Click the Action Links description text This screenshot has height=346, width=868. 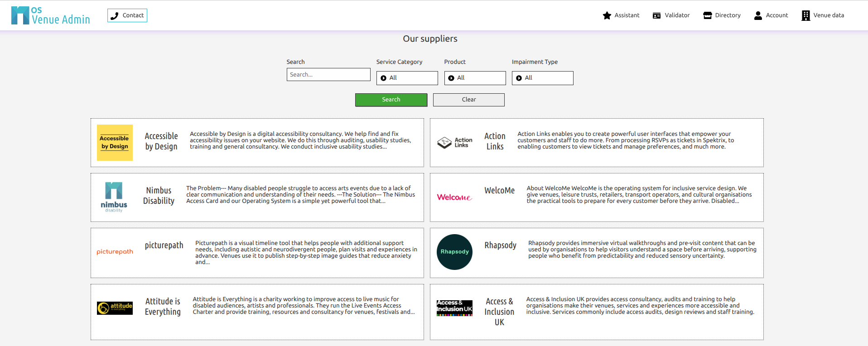626,140
